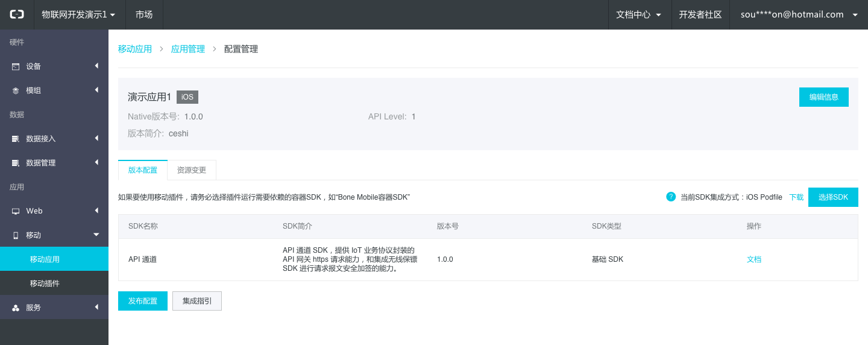
Task: Open the 文档中心 dropdown menu
Action: click(x=638, y=14)
